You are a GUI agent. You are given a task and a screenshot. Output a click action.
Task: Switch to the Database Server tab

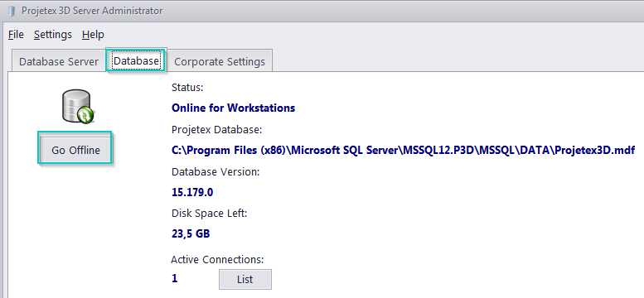click(x=59, y=61)
